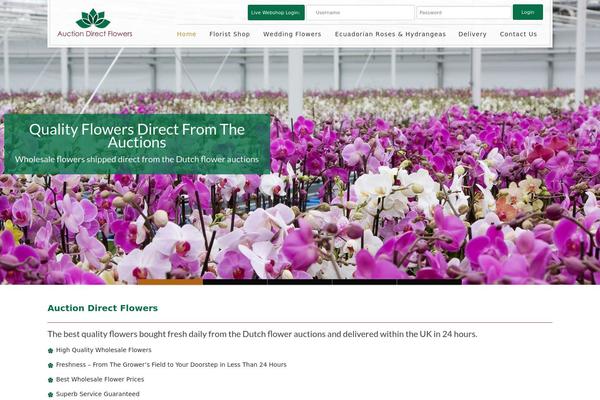Click the Quality Flowers Direct From The Auctions heading
The height and width of the screenshot is (400, 600).
[x=137, y=136]
